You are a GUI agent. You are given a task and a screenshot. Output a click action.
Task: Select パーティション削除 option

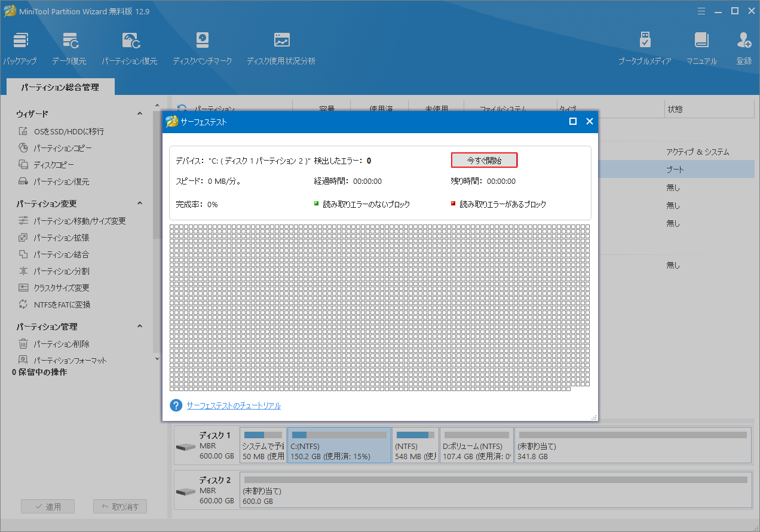(x=54, y=344)
